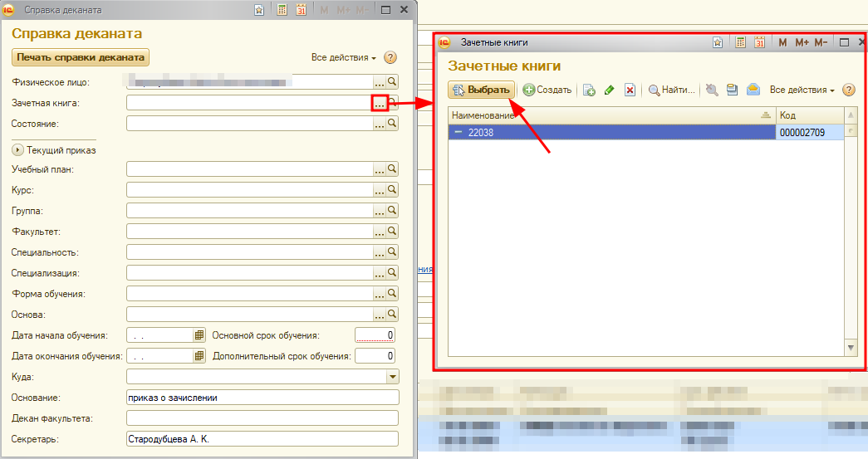This screenshot has width=868, height=459.
Task: Click Создать to add a new record book
Action: pos(547,90)
